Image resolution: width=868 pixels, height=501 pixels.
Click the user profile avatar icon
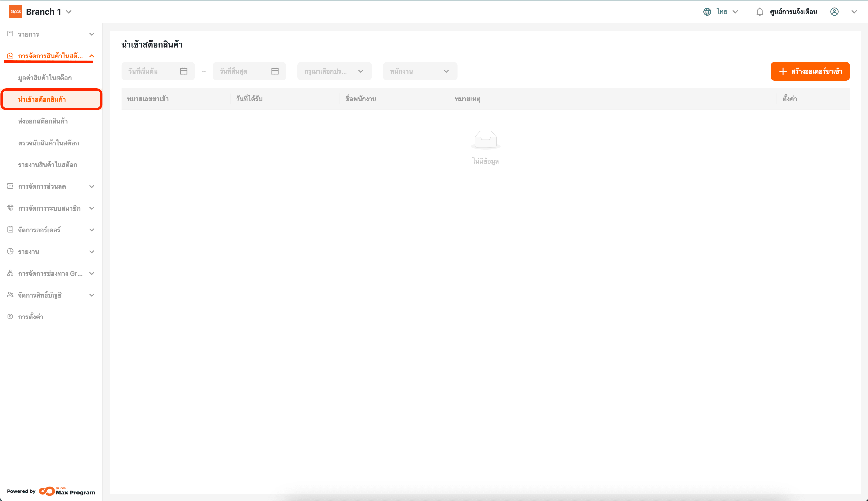point(834,12)
